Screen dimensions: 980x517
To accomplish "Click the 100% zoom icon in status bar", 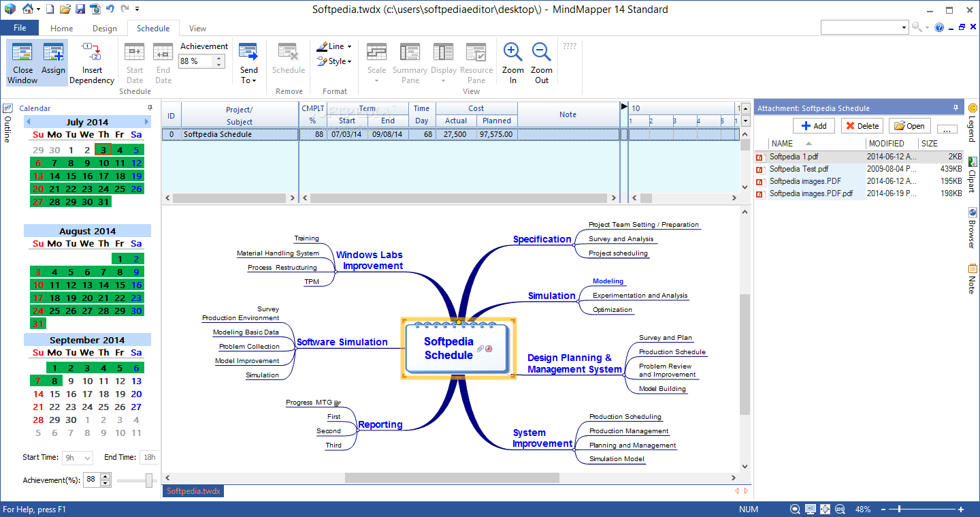I will click(x=840, y=510).
